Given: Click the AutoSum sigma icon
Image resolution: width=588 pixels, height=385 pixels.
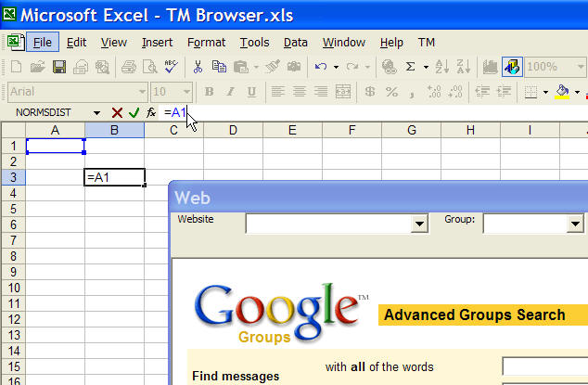Looking at the screenshot, I should pyautogui.click(x=410, y=67).
